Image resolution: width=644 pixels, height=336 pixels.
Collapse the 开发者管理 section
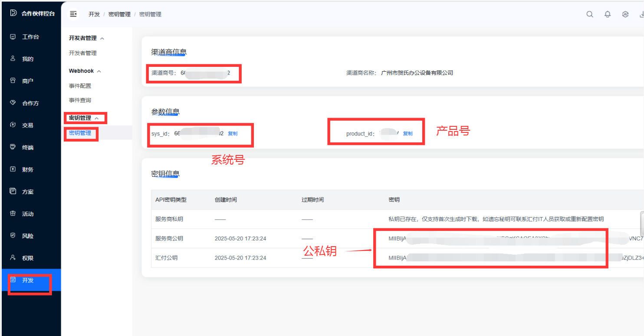tap(102, 39)
